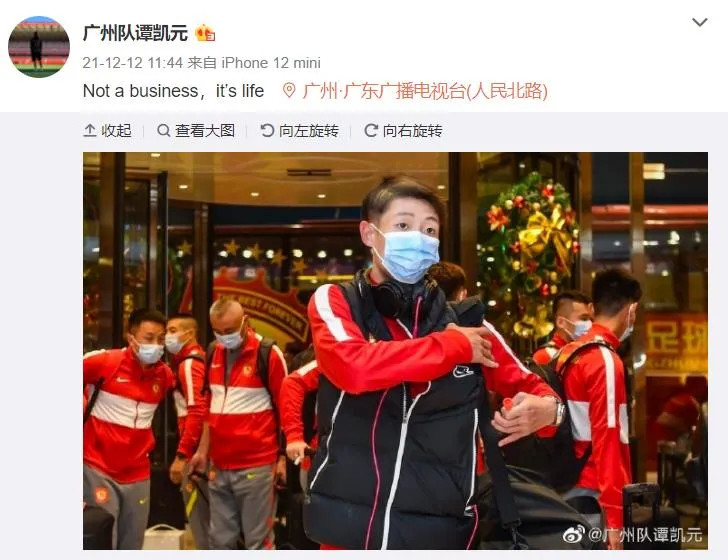Open the 广州队谭凯元 username link
Viewport: 728px width, 560px height.
(136, 33)
